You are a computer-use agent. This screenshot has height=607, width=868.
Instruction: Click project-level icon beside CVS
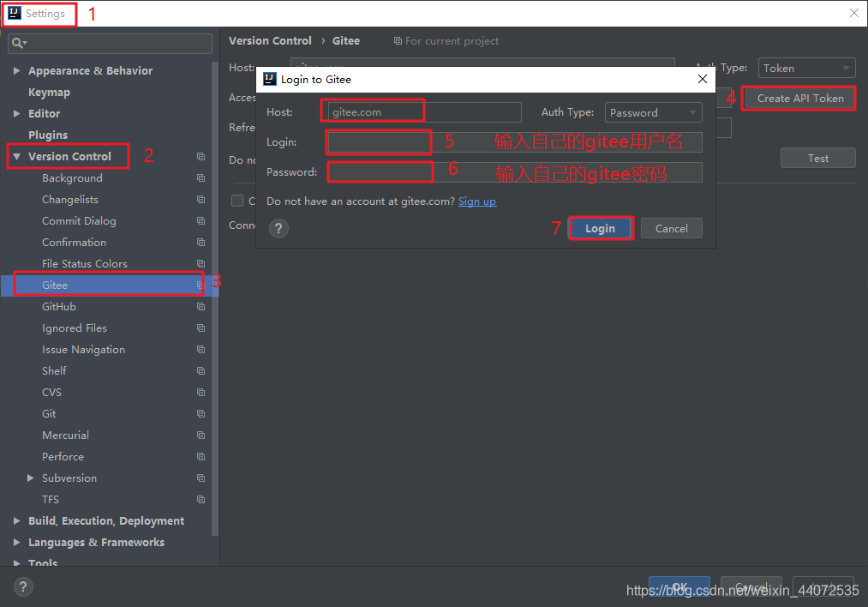pos(201,393)
